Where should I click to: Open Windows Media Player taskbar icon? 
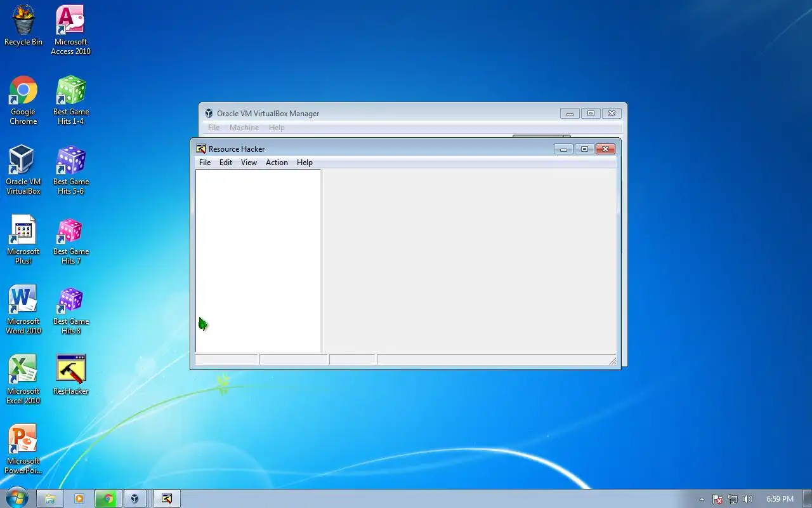click(x=79, y=498)
